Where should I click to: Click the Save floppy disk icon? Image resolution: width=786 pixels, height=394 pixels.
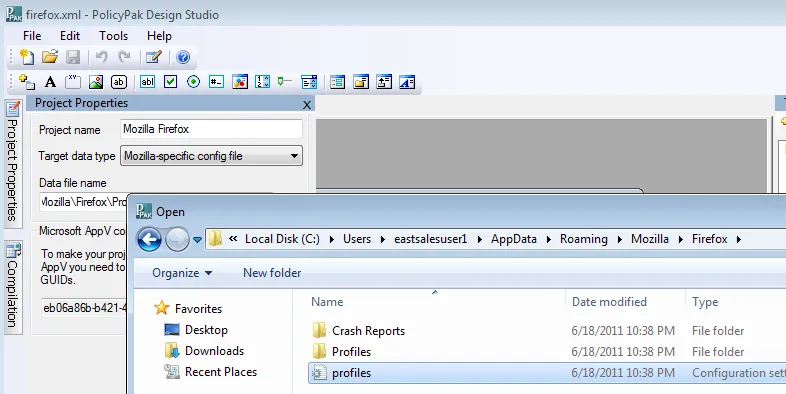[x=73, y=57]
